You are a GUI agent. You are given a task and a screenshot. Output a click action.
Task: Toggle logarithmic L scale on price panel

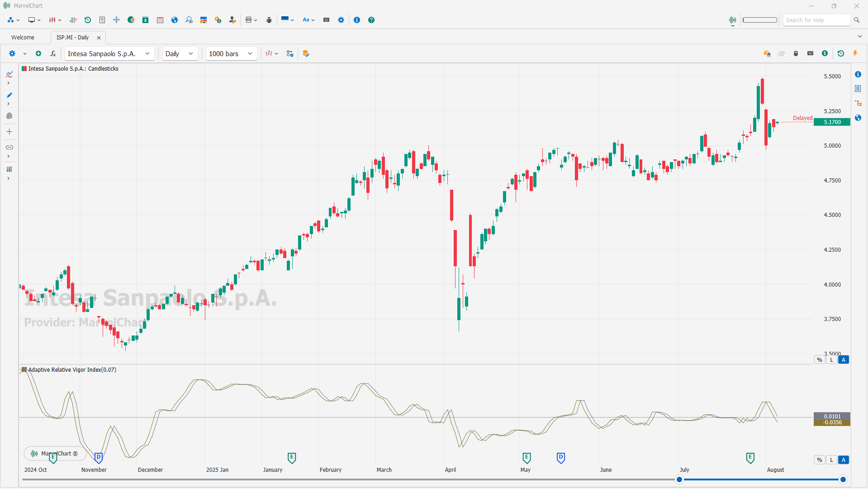(x=831, y=360)
